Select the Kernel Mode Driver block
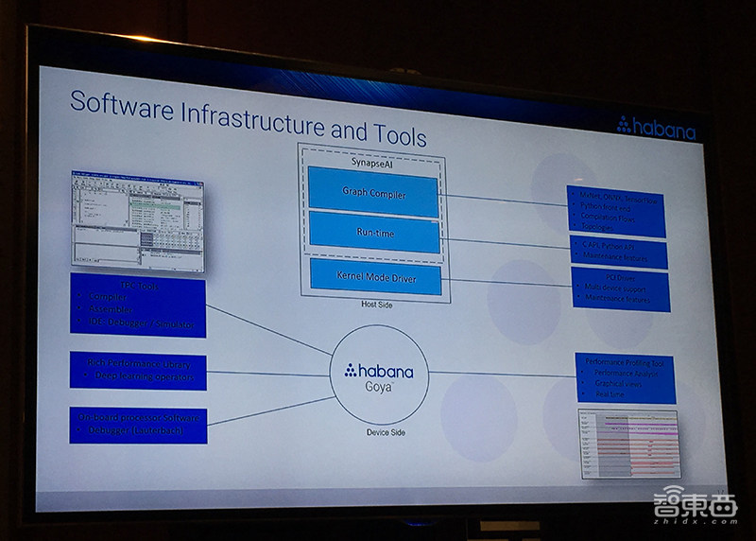 tap(375, 277)
